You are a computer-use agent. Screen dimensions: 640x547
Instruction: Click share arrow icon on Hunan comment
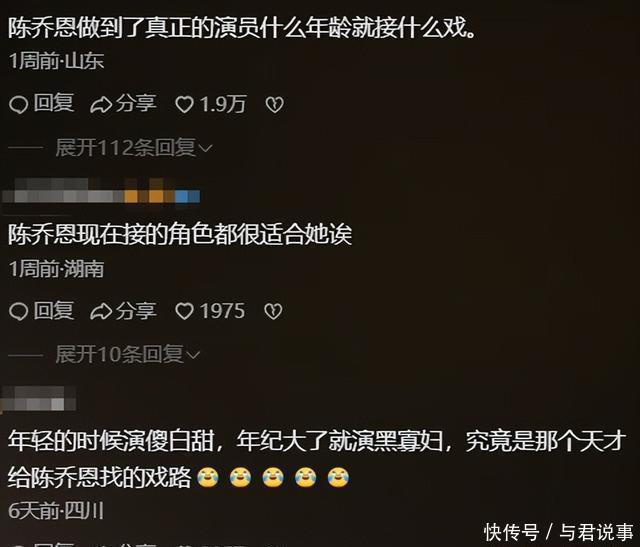[100, 311]
